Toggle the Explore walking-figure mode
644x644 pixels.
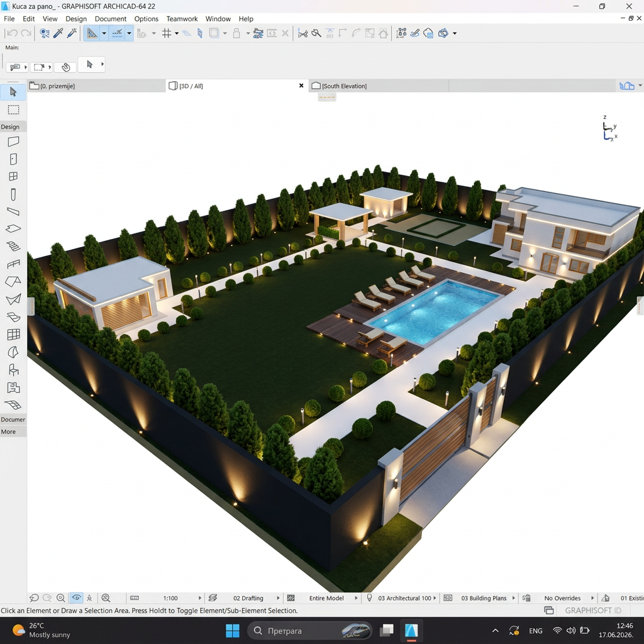point(89,598)
